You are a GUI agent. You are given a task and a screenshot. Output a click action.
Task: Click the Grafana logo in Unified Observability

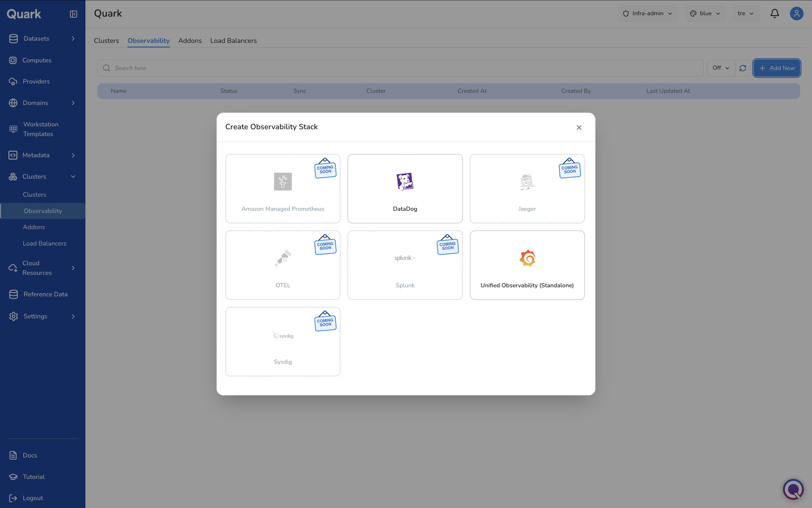(527, 258)
